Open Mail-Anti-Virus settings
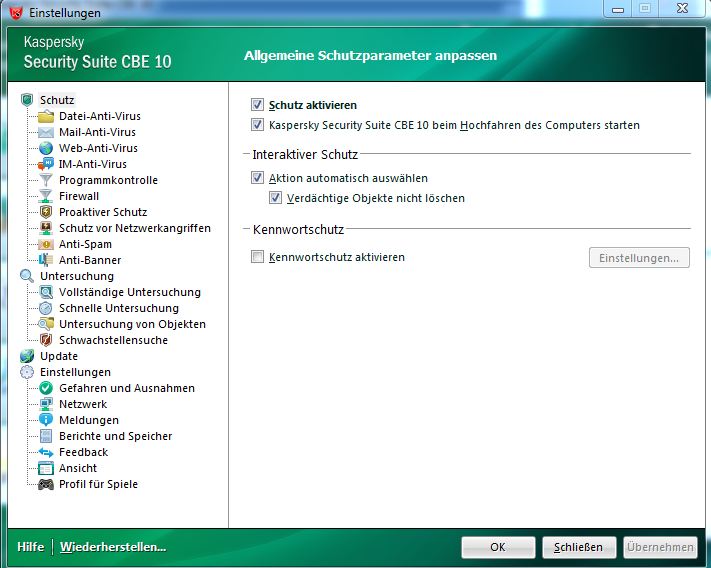711x568 pixels. pos(97,132)
